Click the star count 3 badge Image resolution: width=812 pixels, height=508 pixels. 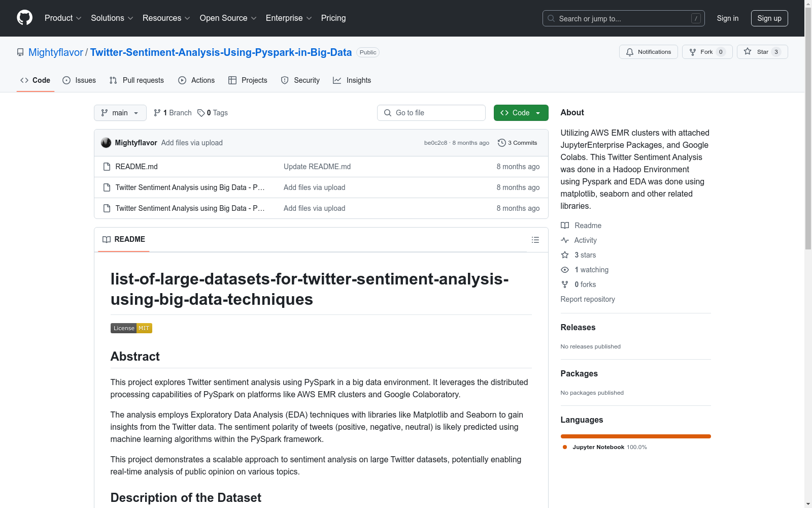coord(776,52)
